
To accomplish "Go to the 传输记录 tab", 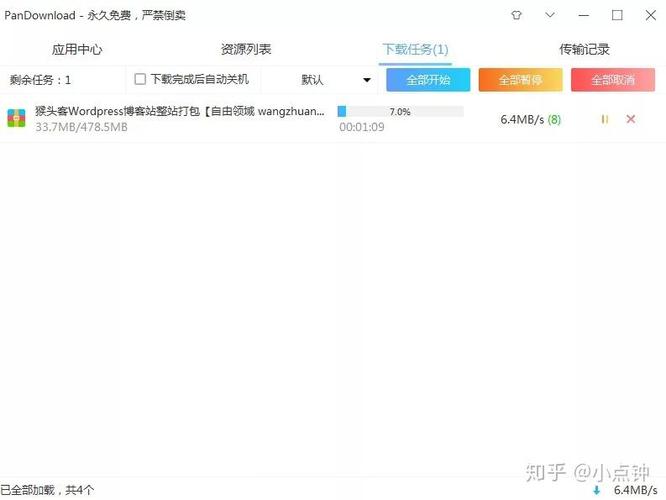I will click(584, 49).
